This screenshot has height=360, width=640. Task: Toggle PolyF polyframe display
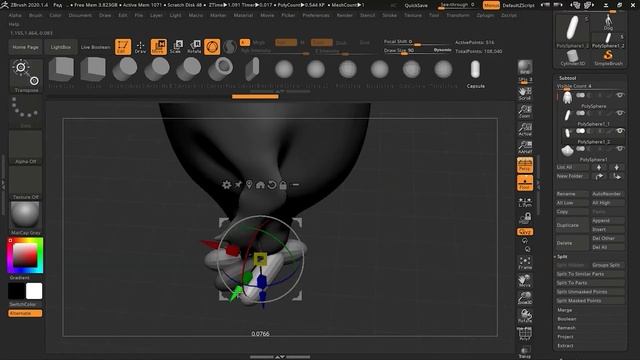(525, 334)
